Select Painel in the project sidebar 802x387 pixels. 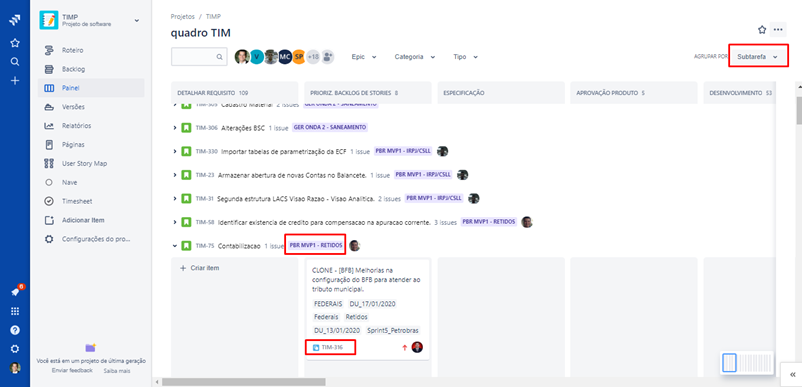91,88
